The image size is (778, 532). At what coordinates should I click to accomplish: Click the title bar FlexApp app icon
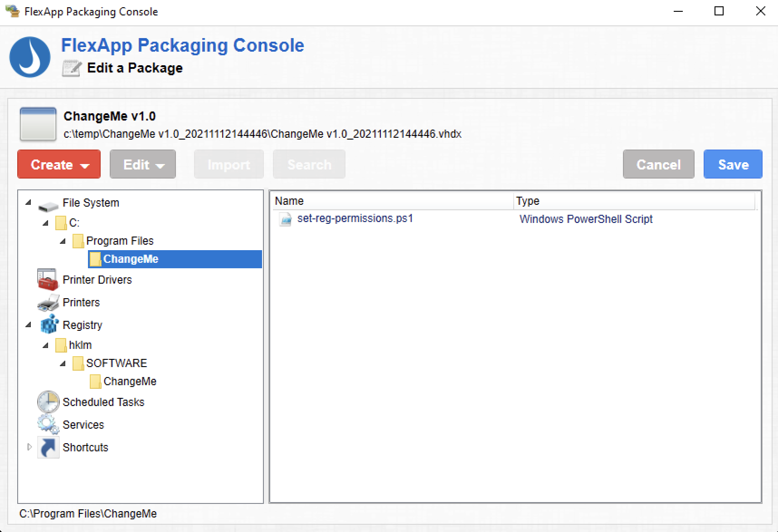click(x=13, y=11)
